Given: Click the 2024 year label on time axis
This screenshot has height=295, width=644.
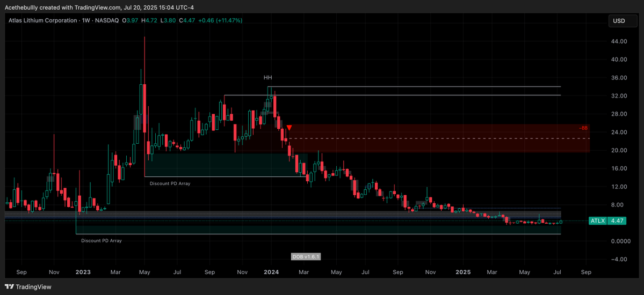Looking at the screenshot, I should click(271, 272).
